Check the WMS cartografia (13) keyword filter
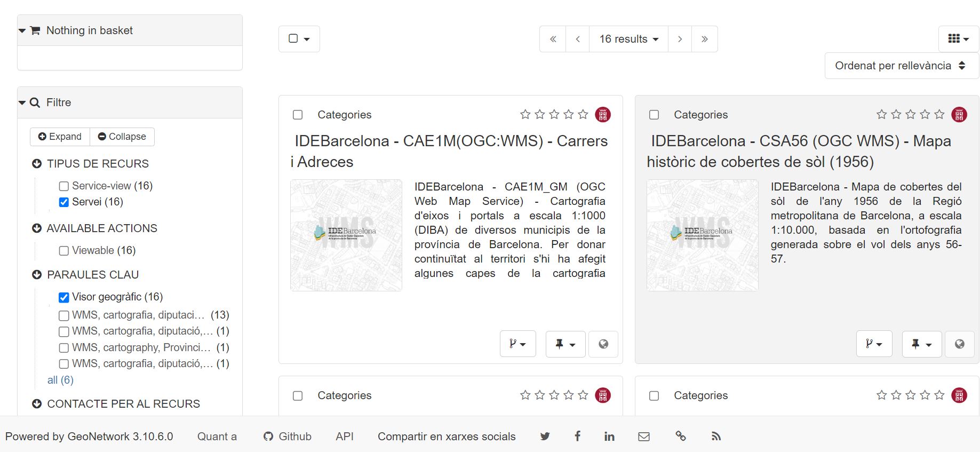The height and width of the screenshot is (452, 980). pyautogui.click(x=64, y=315)
